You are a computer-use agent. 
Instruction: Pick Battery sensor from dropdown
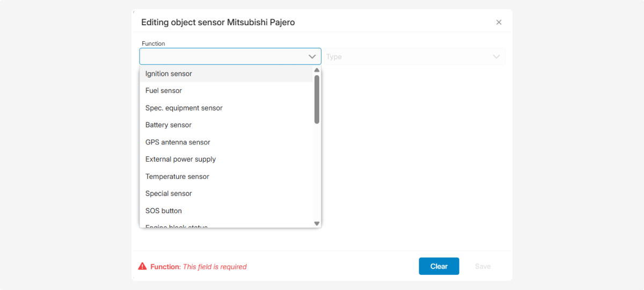click(x=169, y=125)
